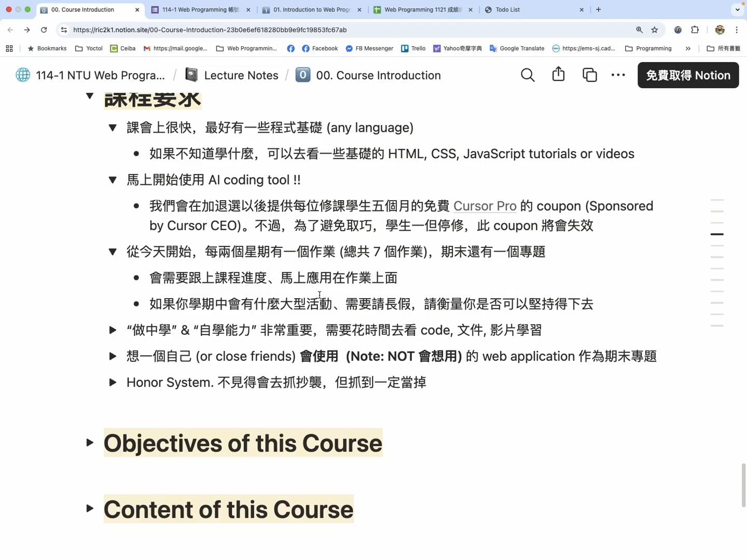Reload the page with the refresh icon
This screenshot has height=560, width=747.
click(x=44, y=30)
